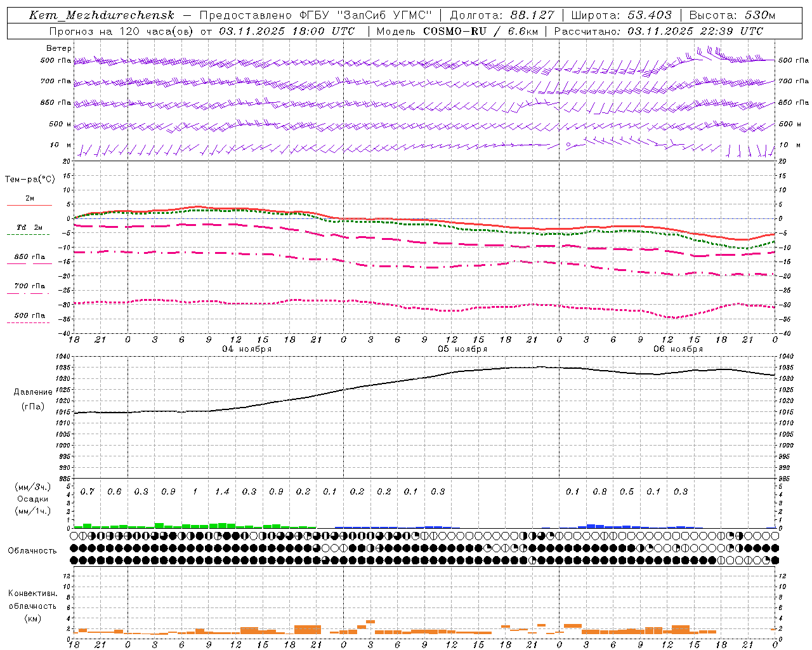Select the forecast start 03.11.2025 18:00 UTC
The height and width of the screenshot is (650, 812).
coord(287,31)
